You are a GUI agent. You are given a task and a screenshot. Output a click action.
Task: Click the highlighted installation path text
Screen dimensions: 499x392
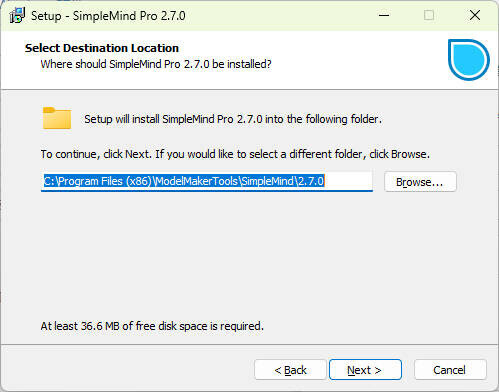(184, 181)
